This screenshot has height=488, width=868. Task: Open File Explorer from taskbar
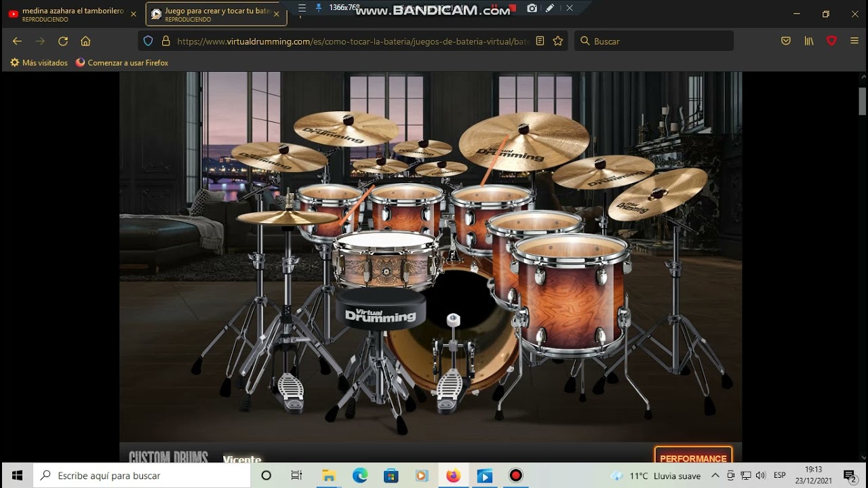[x=329, y=476]
